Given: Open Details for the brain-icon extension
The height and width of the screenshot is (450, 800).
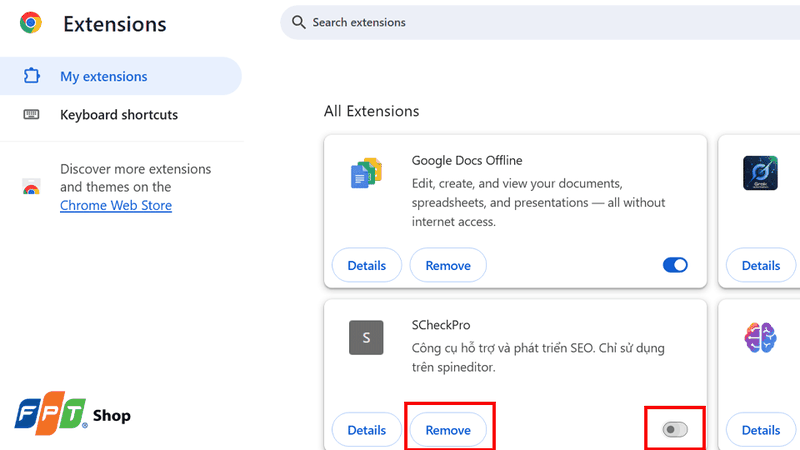Looking at the screenshot, I should point(761,430).
